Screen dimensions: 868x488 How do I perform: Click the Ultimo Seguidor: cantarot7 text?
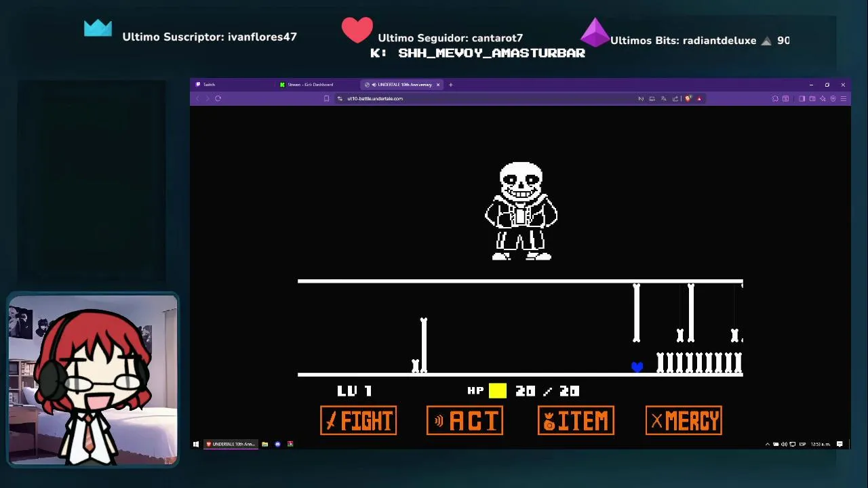coord(450,38)
